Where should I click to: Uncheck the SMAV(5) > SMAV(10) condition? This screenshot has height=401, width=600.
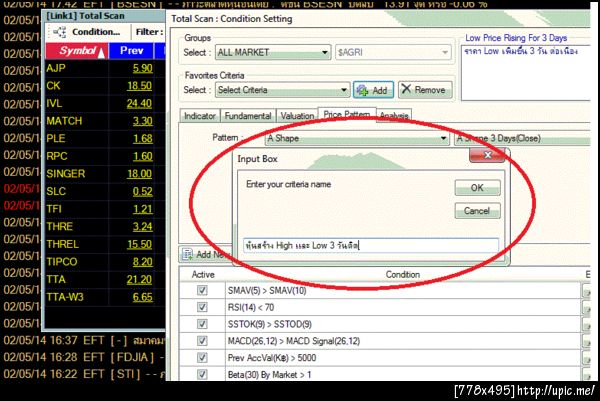202,290
